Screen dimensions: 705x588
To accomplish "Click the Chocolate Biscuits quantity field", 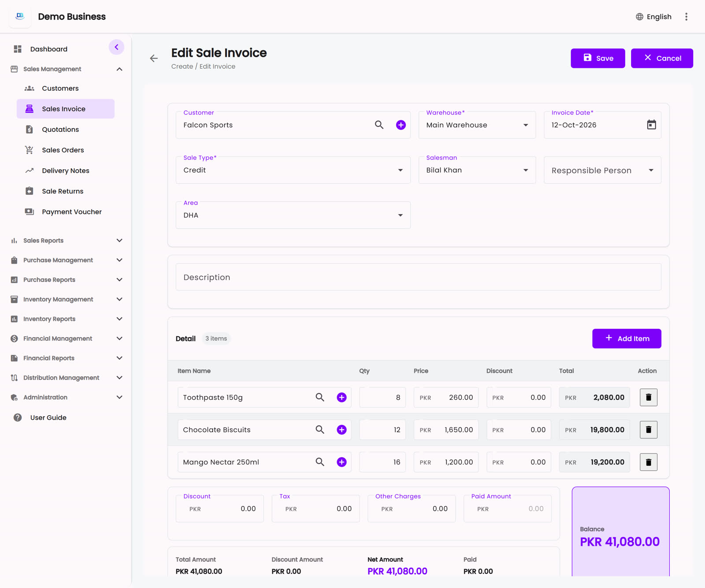I will coord(382,430).
